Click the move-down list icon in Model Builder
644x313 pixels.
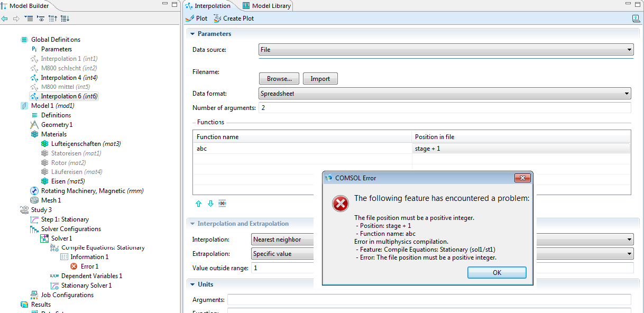tap(65, 19)
